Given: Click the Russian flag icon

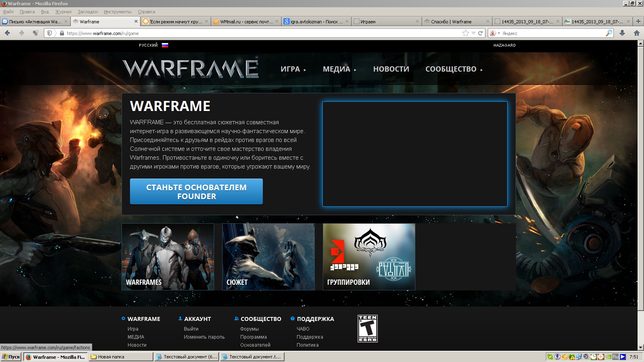Looking at the screenshot, I should (165, 45).
